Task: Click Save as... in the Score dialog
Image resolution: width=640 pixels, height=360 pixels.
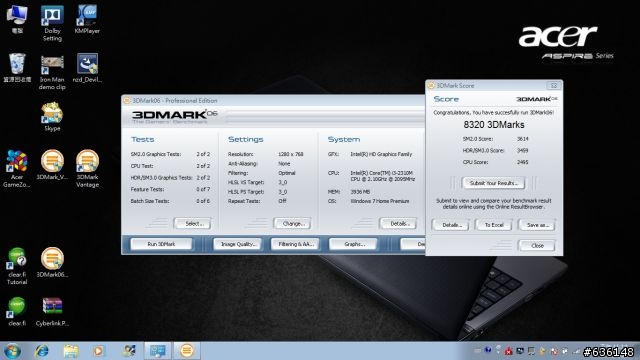Action: click(537, 225)
